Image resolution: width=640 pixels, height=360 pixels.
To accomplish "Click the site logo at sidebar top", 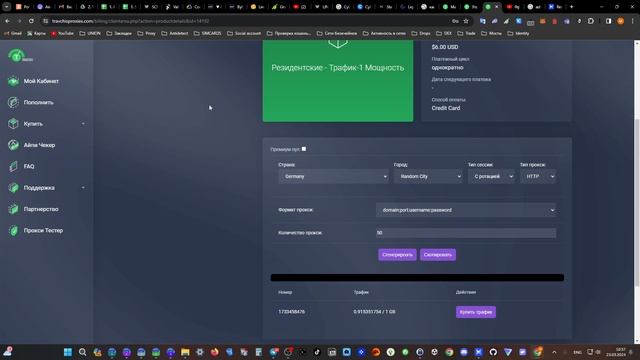I will tap(20, 56).
